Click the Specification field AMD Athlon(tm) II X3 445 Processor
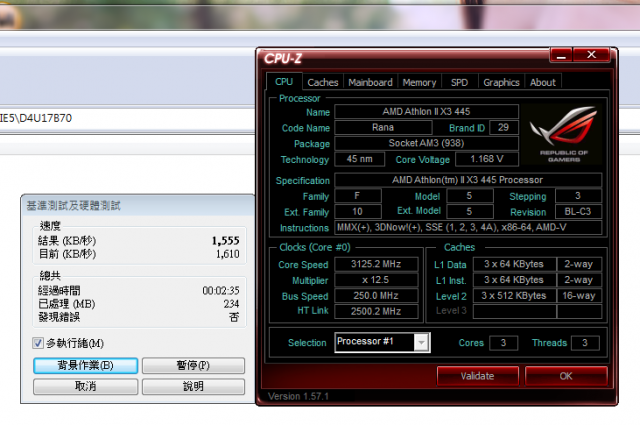Screen dimensions: 640x425 click(468, 180)
